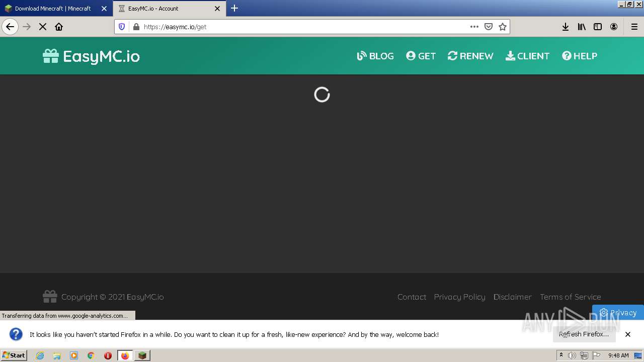Open the Action Center flag icon

(596, 355)
